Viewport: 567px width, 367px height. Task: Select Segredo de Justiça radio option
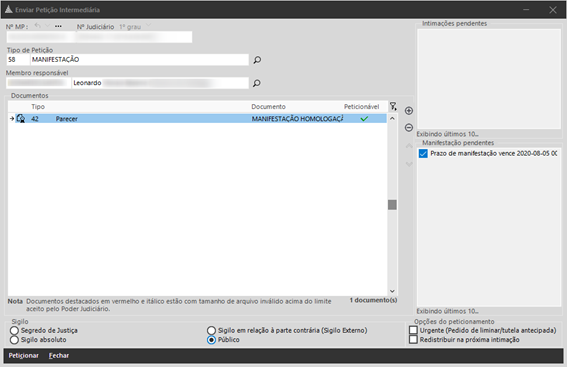tap(14, 330)
